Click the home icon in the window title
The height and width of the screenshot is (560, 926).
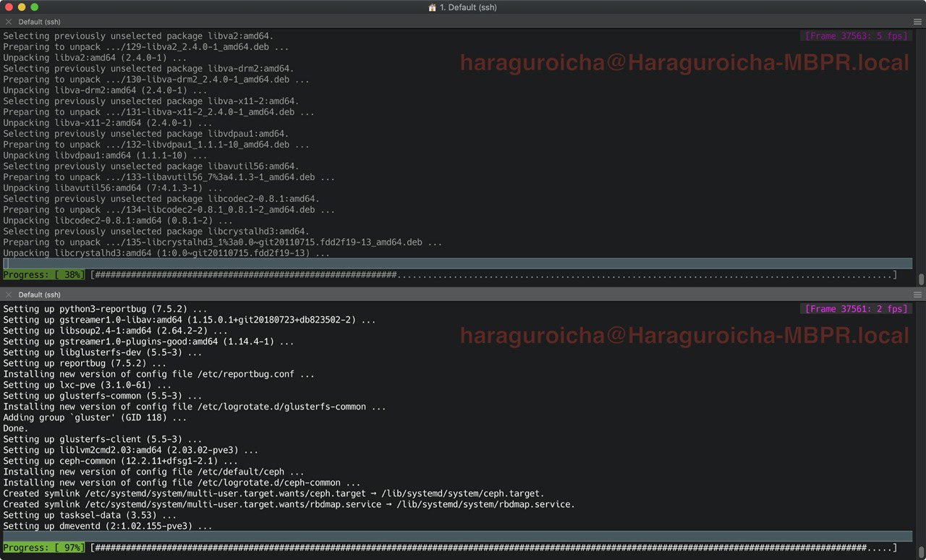pyautogui.click(x=433, y=7)
